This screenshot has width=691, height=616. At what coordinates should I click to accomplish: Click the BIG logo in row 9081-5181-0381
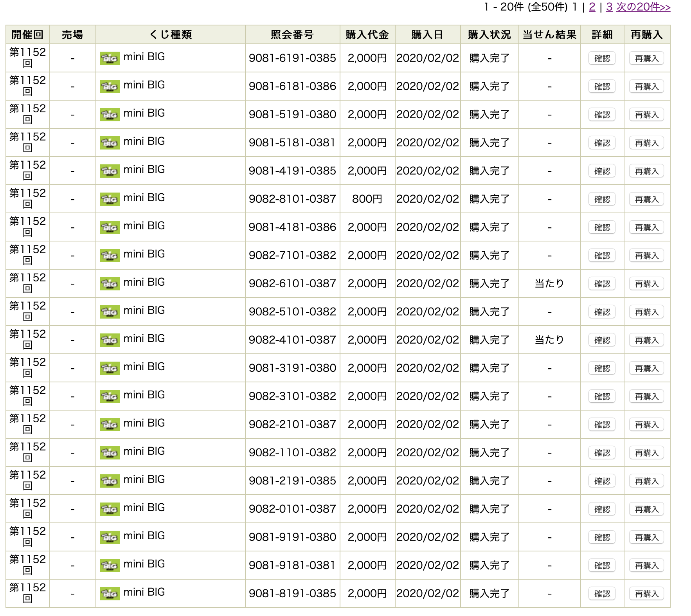click(x=110, y=143)
